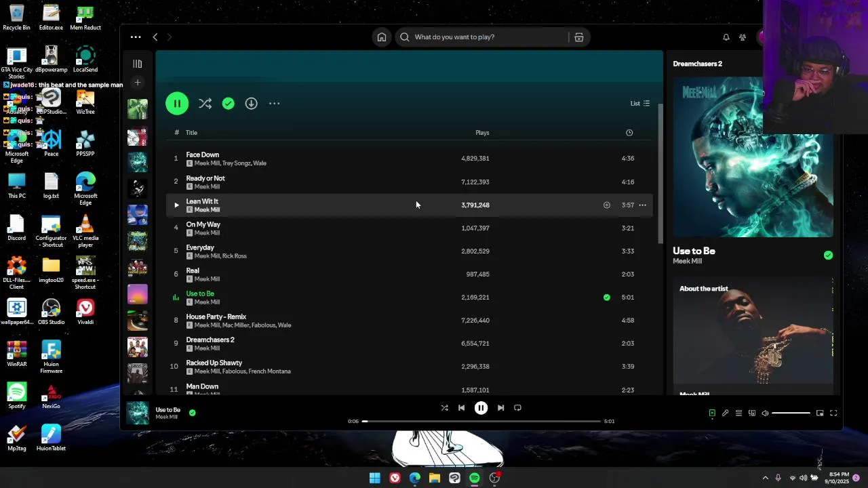
Task: Toggle the album saved checkmark
Action: pyautogui.click(x=229, y=104)
